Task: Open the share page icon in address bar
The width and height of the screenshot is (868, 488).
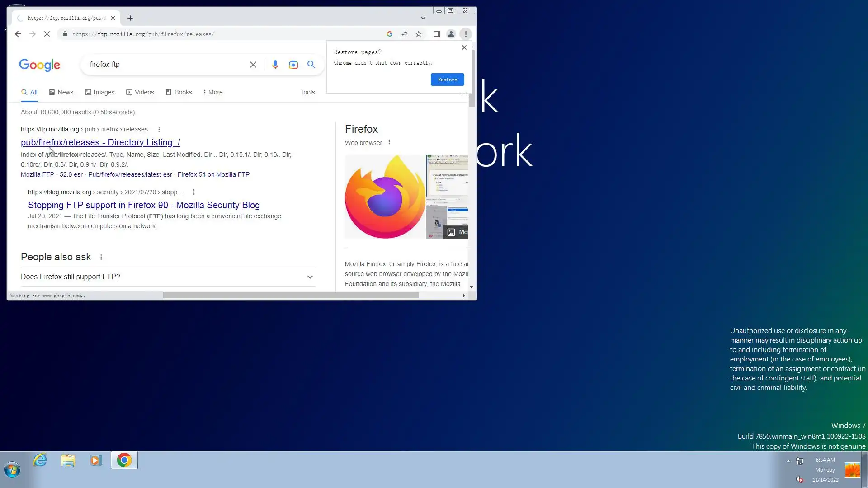Action: coord(404,34)
